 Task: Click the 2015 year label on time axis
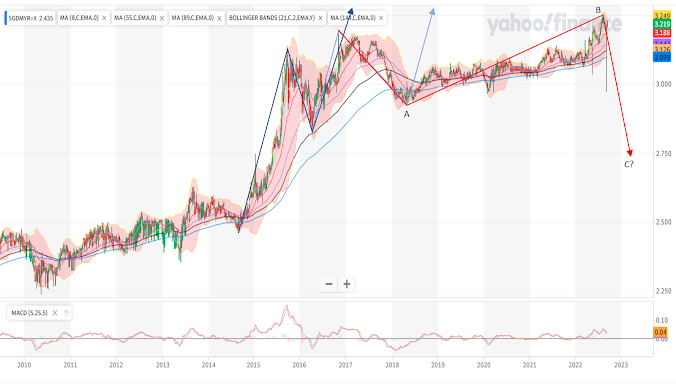click(x=254, y=365)
